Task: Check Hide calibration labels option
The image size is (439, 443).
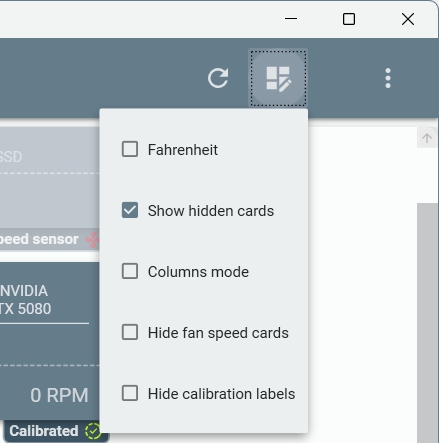Action: (130, 393)
